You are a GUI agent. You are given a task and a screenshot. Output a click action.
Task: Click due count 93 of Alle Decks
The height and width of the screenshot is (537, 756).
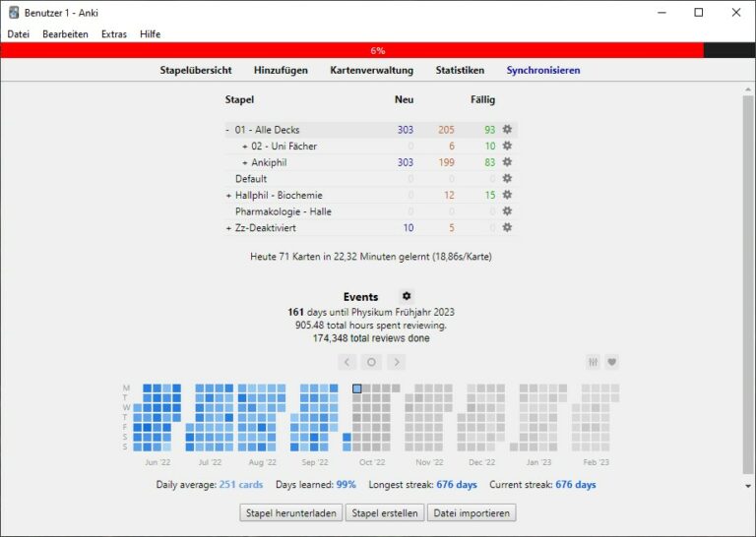[x=490, y=130]
